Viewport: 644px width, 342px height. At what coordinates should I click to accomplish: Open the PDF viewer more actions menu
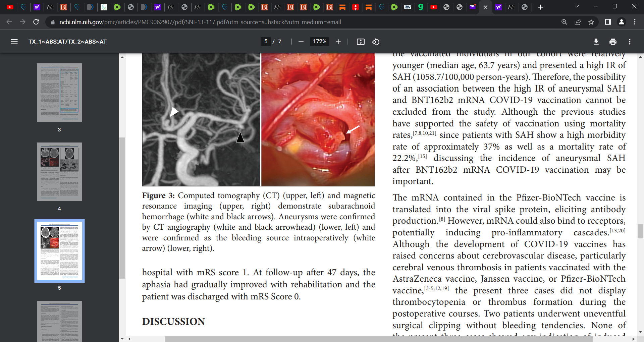pos(630,42)
